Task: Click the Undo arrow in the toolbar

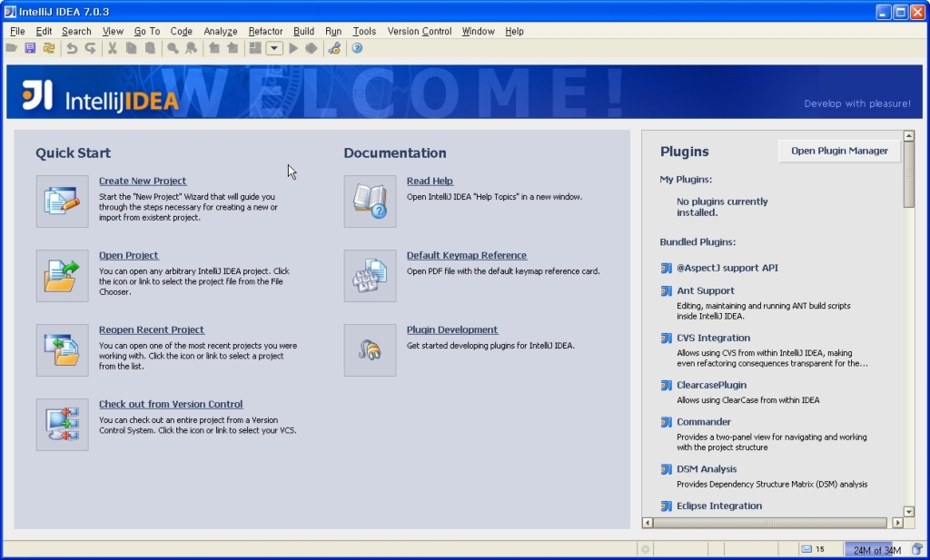Action: [x=72, y=48]
